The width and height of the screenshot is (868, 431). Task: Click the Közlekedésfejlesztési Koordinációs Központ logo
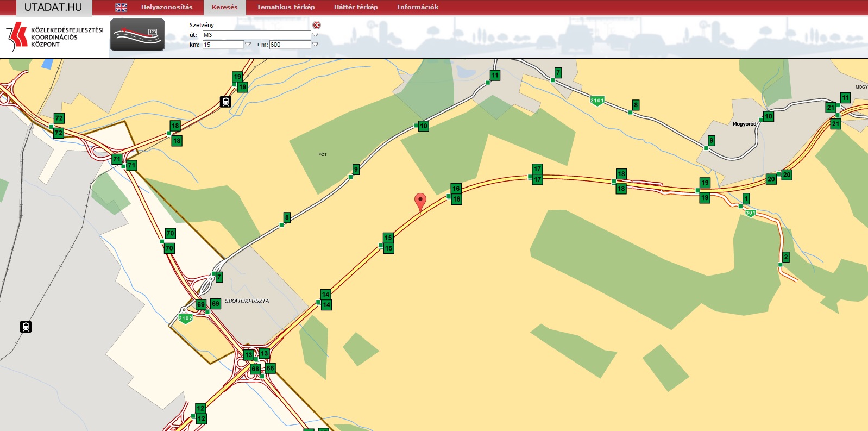coord(54,37)
